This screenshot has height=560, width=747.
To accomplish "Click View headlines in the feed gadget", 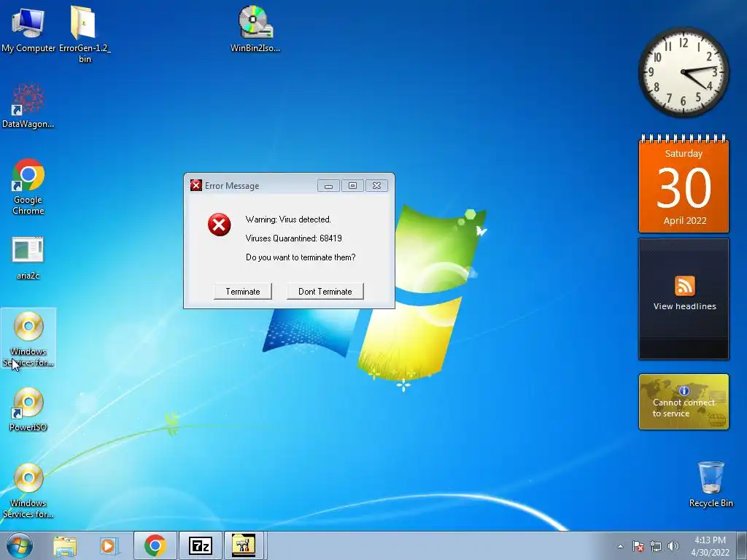I will point(684,306).
